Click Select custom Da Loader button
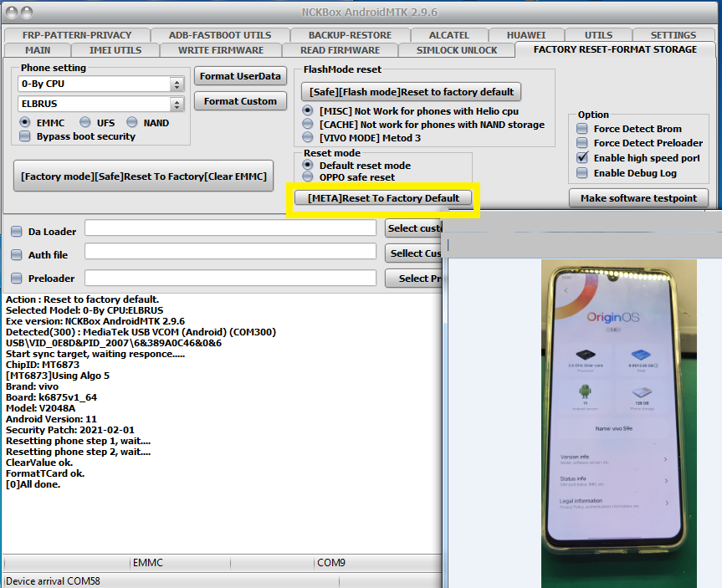This screenshot has height=588, width=722. pos(414,228)
